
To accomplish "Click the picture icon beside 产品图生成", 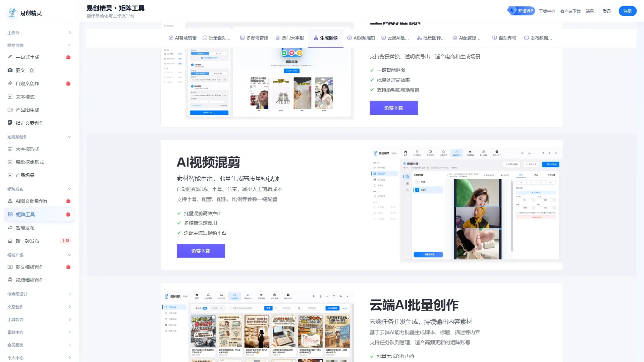I will click(x=10, y=110).
